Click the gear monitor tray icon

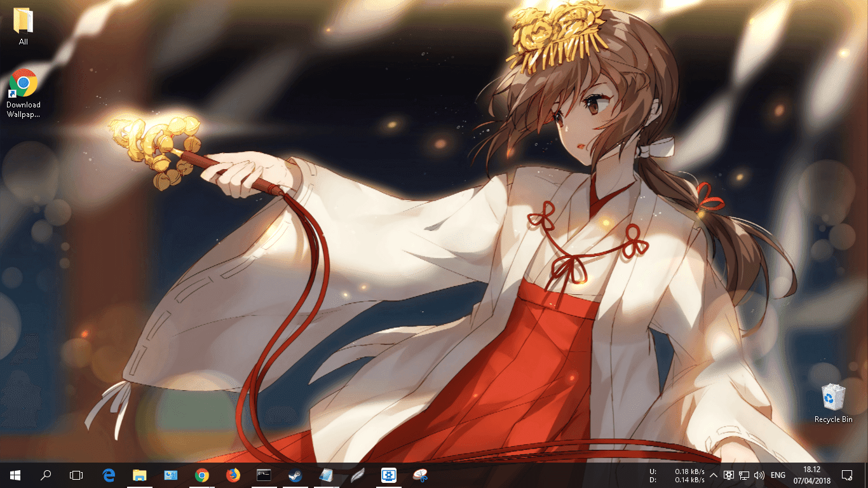click(x=729, y=475)
